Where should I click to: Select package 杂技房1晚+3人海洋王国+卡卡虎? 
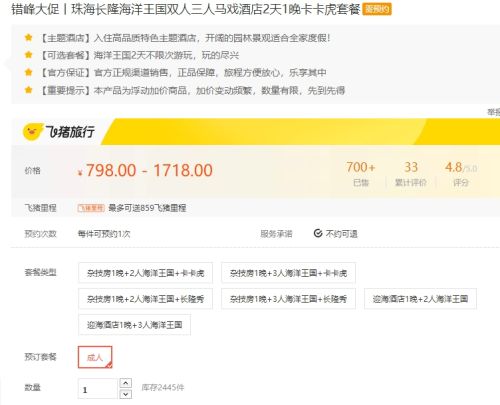pos(288,273)
